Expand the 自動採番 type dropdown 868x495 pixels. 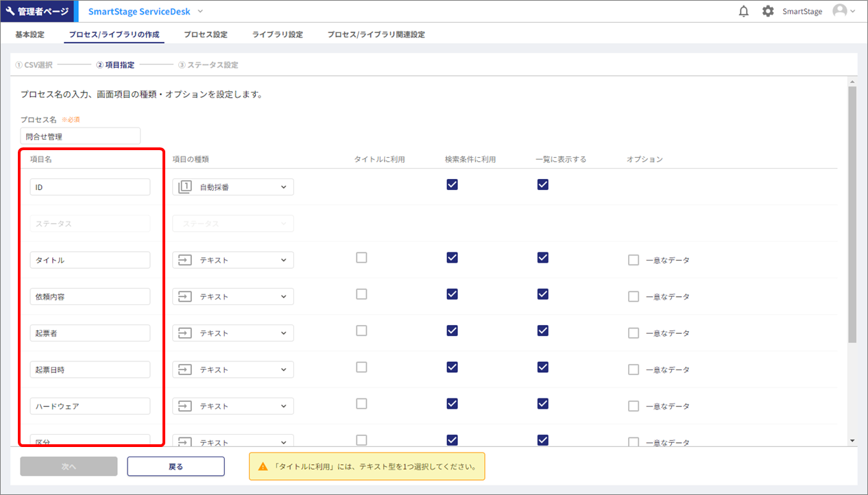[284, 187]
